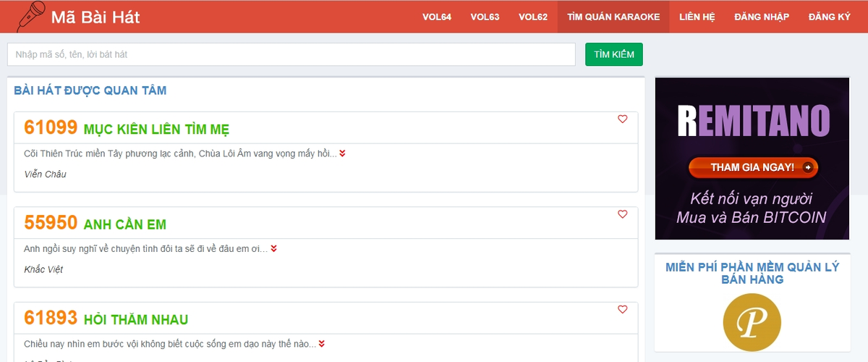Favorite song Anh Cần Em heart icon

click(623, 214)
